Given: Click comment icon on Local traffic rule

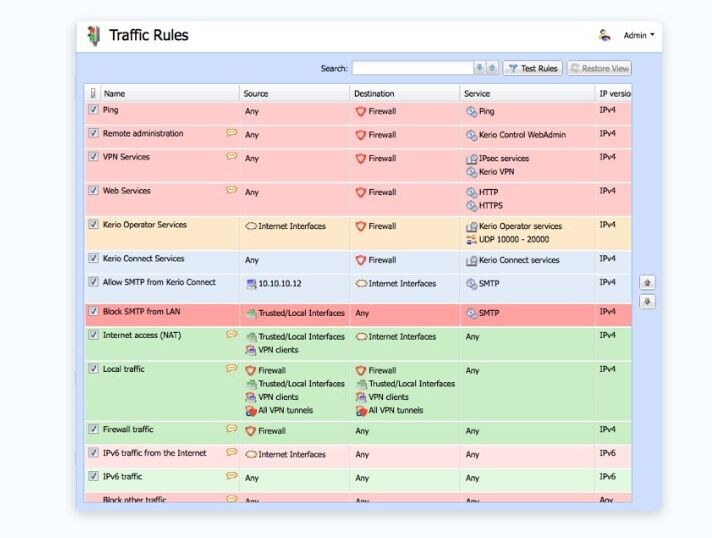Looking at the screenshot, I should coord(231,369).
